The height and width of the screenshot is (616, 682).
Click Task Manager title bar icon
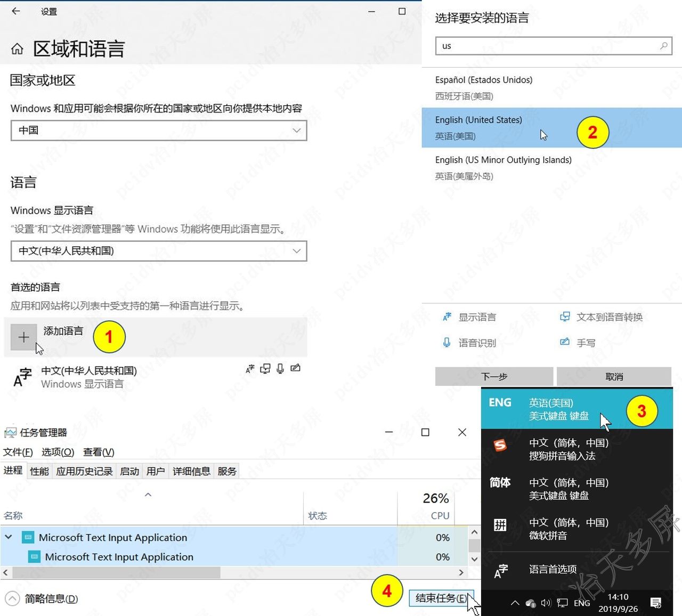point(10,432)
